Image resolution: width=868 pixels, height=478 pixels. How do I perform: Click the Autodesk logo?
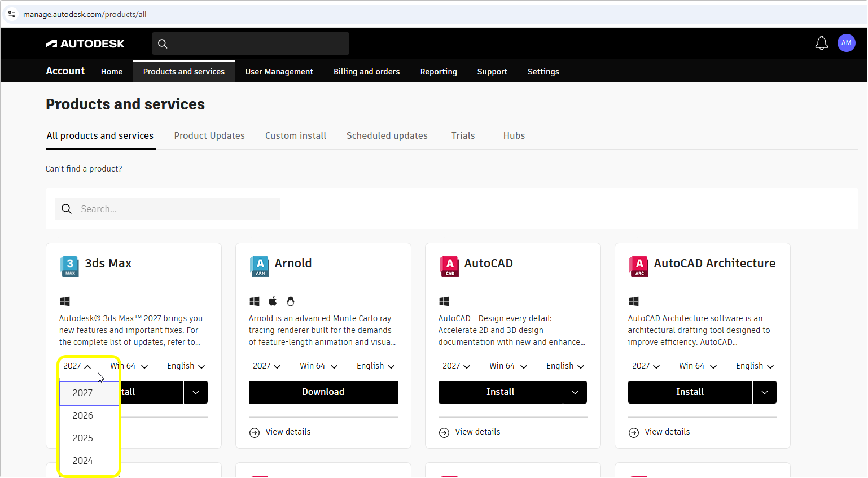point(85,43)
